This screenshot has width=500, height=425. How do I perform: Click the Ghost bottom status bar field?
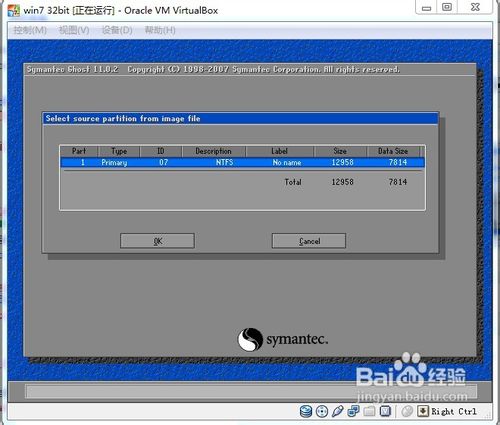[x=251, y=391]
